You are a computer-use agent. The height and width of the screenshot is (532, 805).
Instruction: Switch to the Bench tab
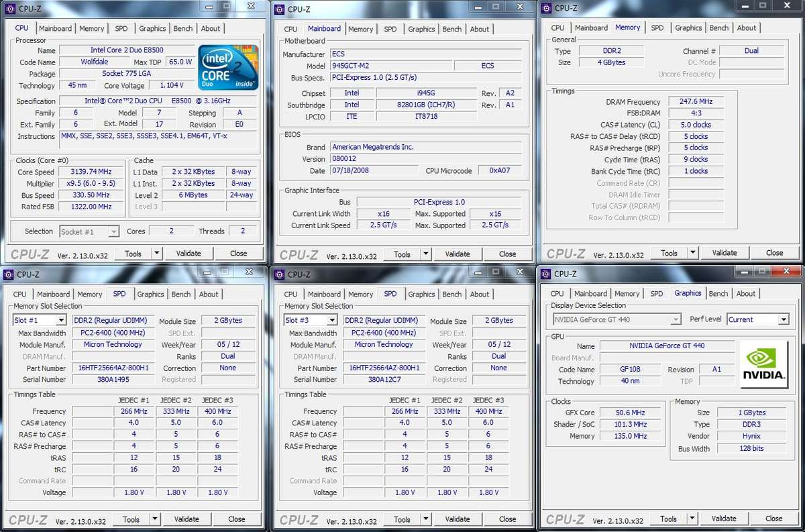pyautogui.click(x=182, y=28)
